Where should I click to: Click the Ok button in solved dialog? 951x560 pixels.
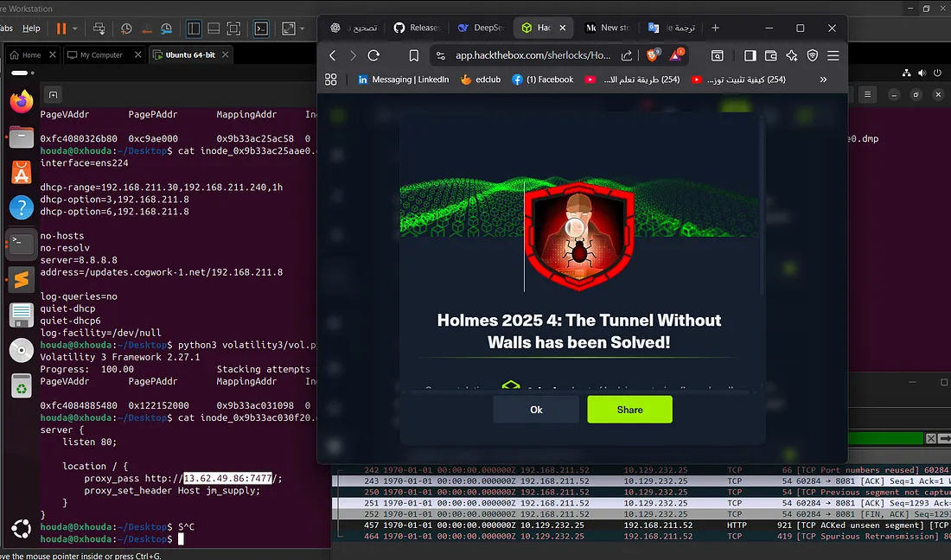tap(536, 410)
